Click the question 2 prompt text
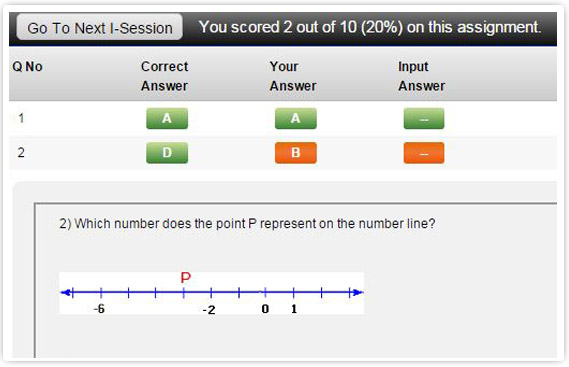569x367 pixels. pos(247,224)
